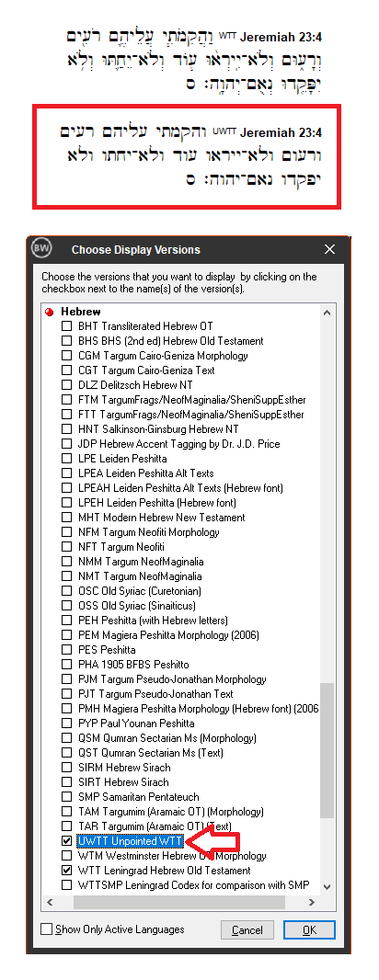Check WTM Westminster Hebrew Morphology checkbox
Screen dimensions: 379x980
tap(66, 856)
